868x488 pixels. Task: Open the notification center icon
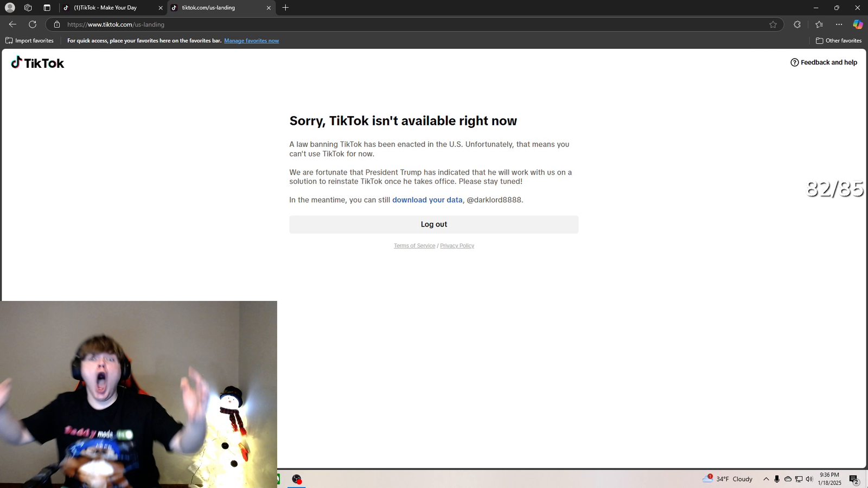coord(854,479)
